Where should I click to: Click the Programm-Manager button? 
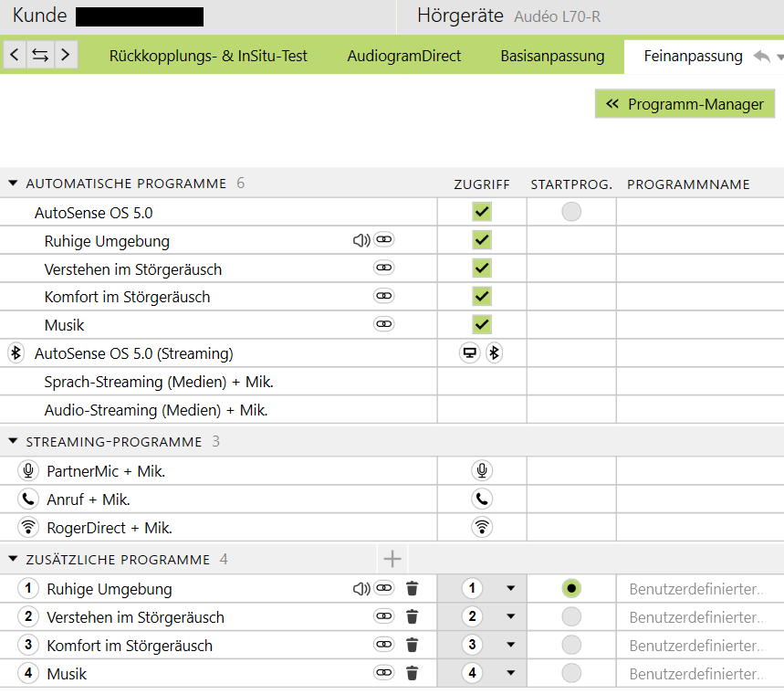pos(685,104)
